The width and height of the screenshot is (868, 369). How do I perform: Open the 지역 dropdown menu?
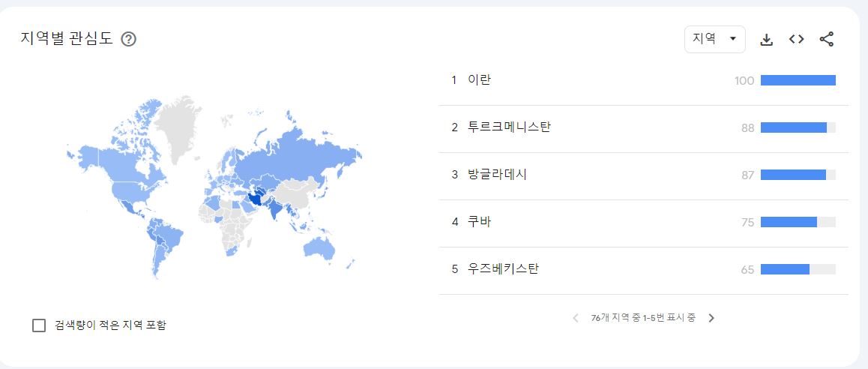tap(714, 39)
